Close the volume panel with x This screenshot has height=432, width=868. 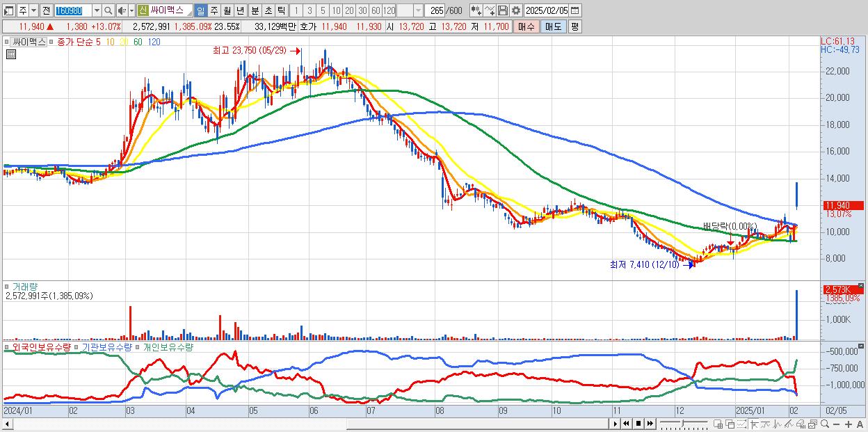(x=862, y=286)
